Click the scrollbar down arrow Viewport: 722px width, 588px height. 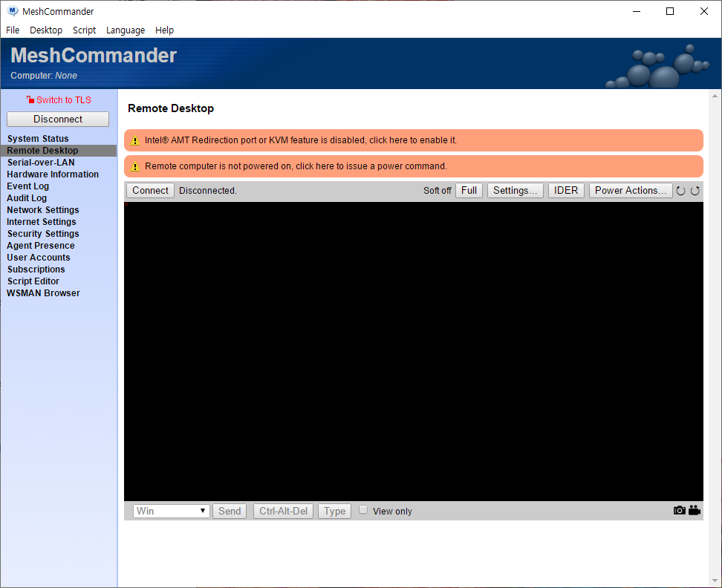pos(715,581)
